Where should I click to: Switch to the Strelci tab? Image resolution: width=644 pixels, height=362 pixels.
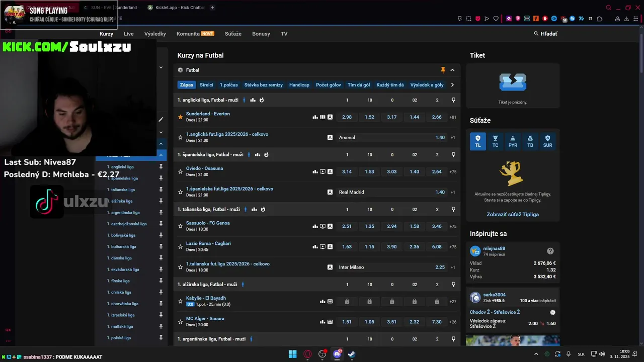(206, 85)
